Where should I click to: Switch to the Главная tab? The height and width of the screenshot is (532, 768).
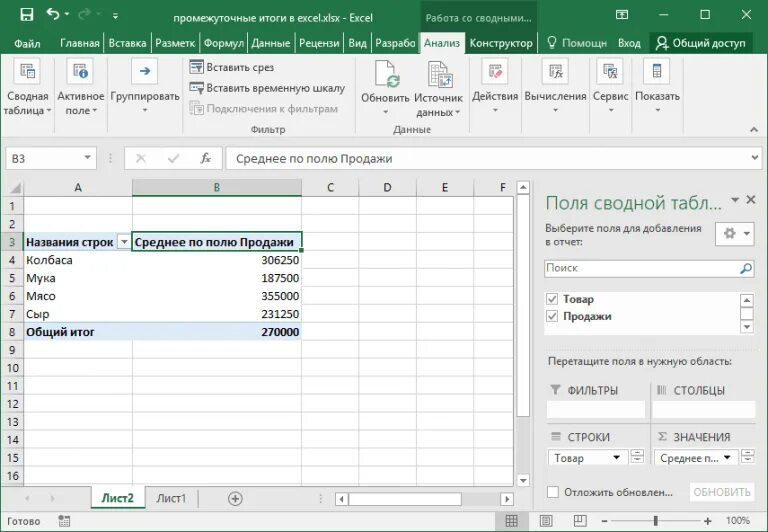coord(79,44)
